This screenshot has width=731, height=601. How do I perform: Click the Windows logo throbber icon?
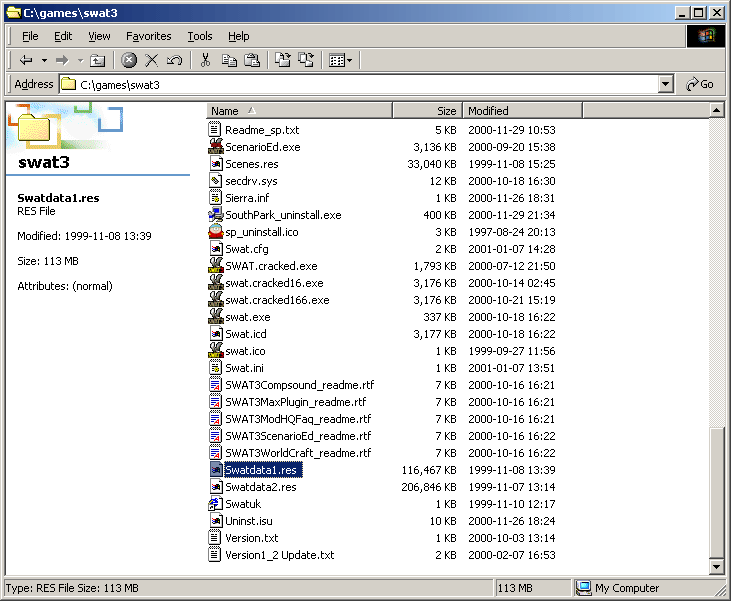[706, 36]
